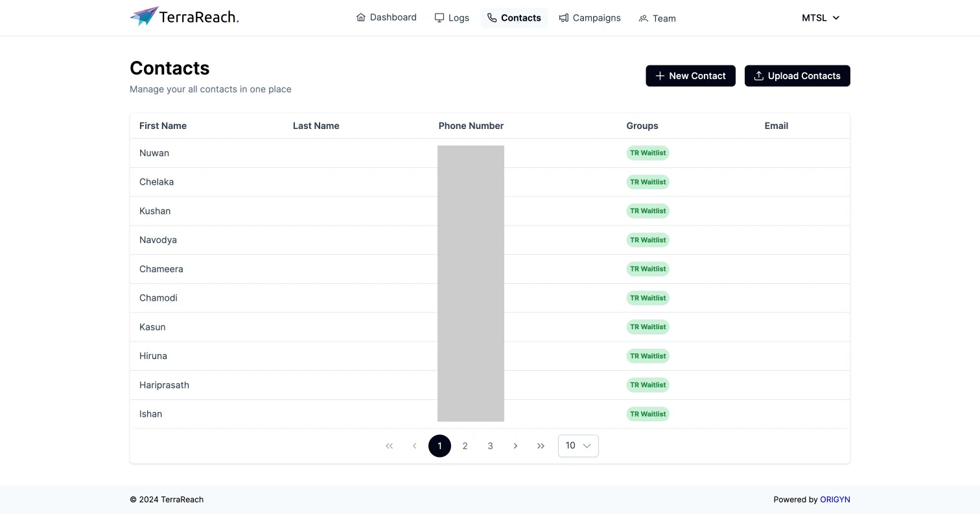Viewport: 980px width, 514px height.
Task: Select page 1 in pagination
Action: [x=439, y=446]
